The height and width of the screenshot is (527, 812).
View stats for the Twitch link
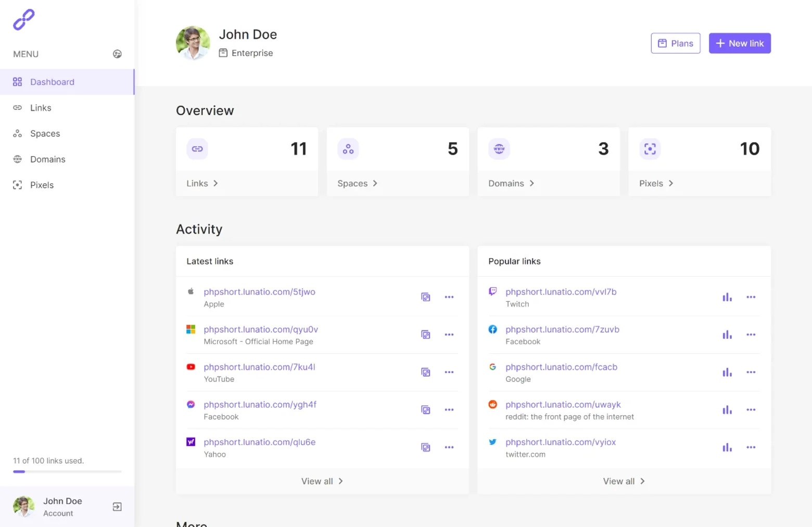coord(727,297)
